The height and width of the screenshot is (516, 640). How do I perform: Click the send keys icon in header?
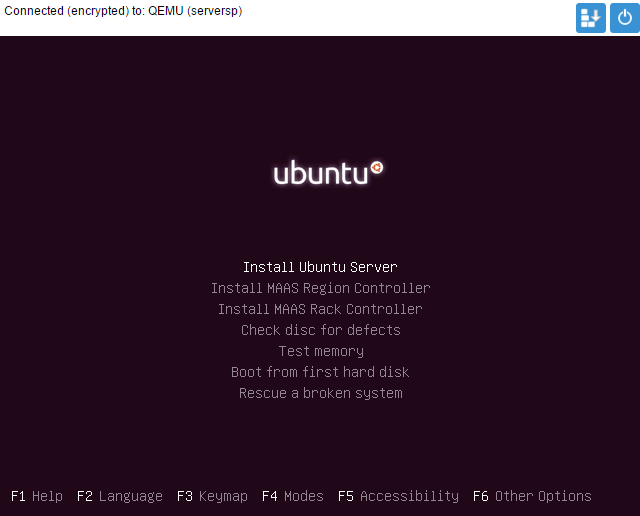[x=590, y=18]
